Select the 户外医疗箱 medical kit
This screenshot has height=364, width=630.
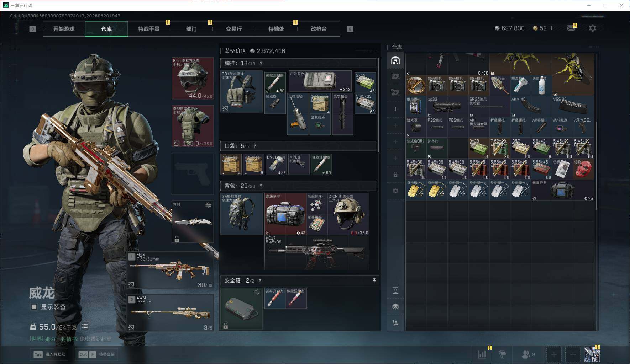coord(320,81)
